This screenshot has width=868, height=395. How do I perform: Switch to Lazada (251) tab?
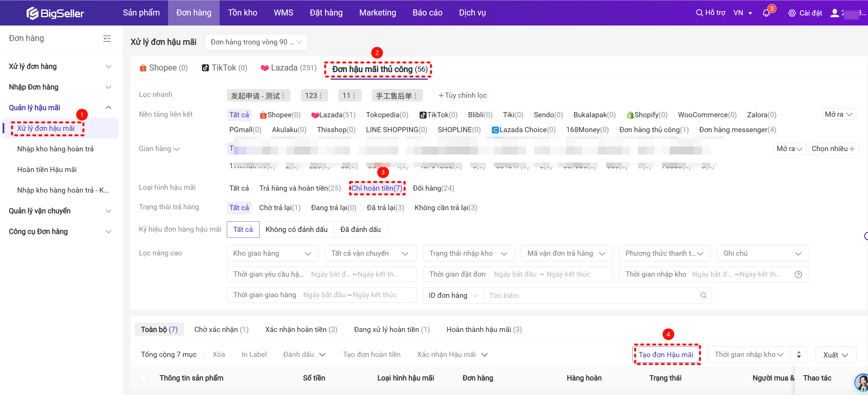pos(289,68)
